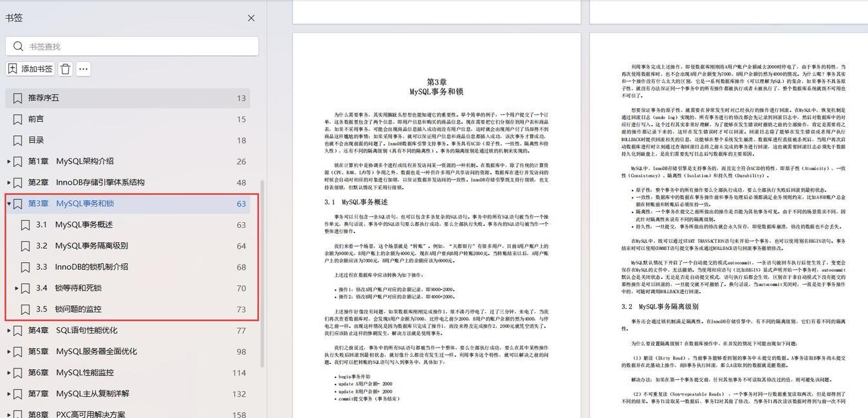Expand the 第2章 InnoDB存储引擎体系结构 chapter

(8, 183)
